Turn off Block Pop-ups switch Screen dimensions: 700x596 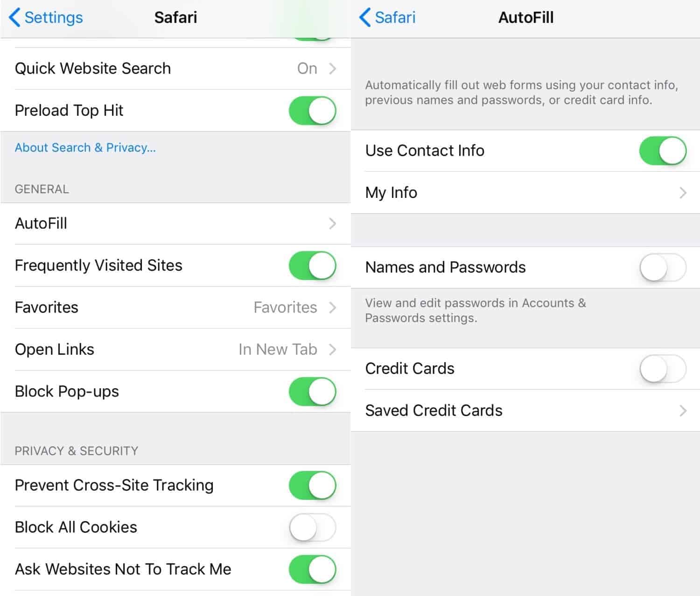(313, 392)
